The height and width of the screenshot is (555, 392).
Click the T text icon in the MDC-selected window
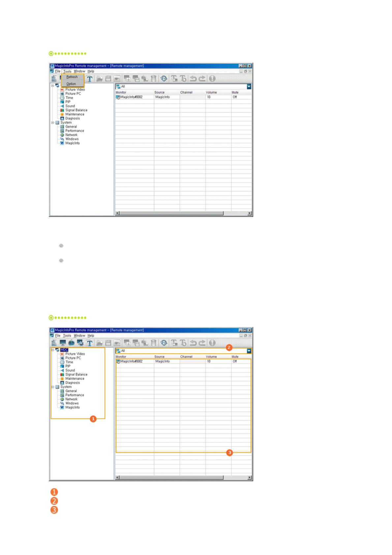coord(89,343)
